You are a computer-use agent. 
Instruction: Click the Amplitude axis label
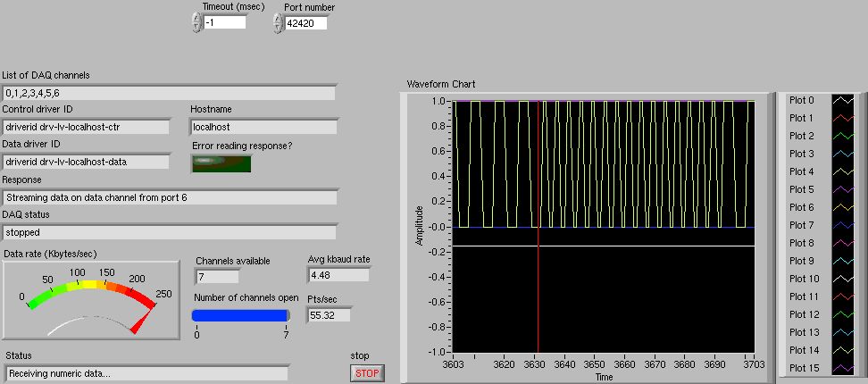[x=420, y=226]
